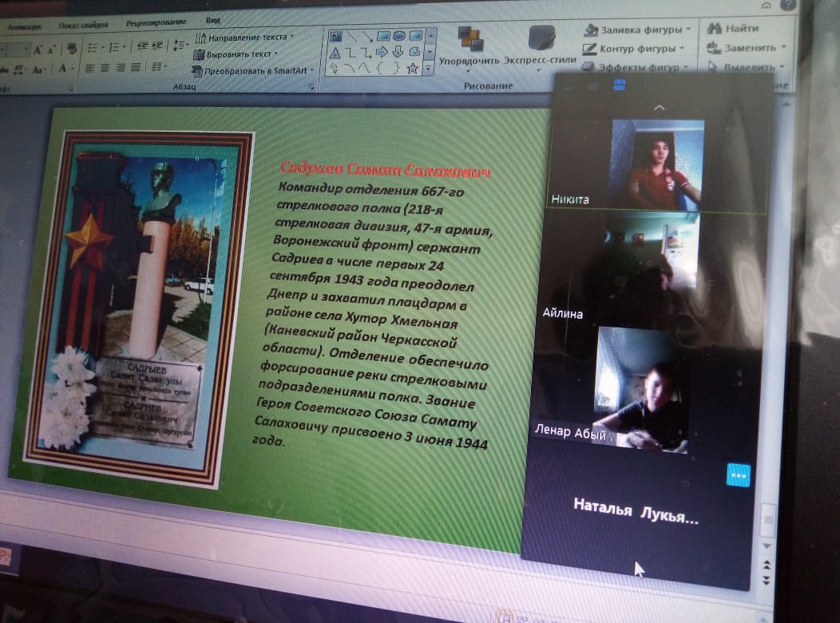840x623 pixels.
Task: Open the Вид ribbon tab
Action: coord(213,22)
